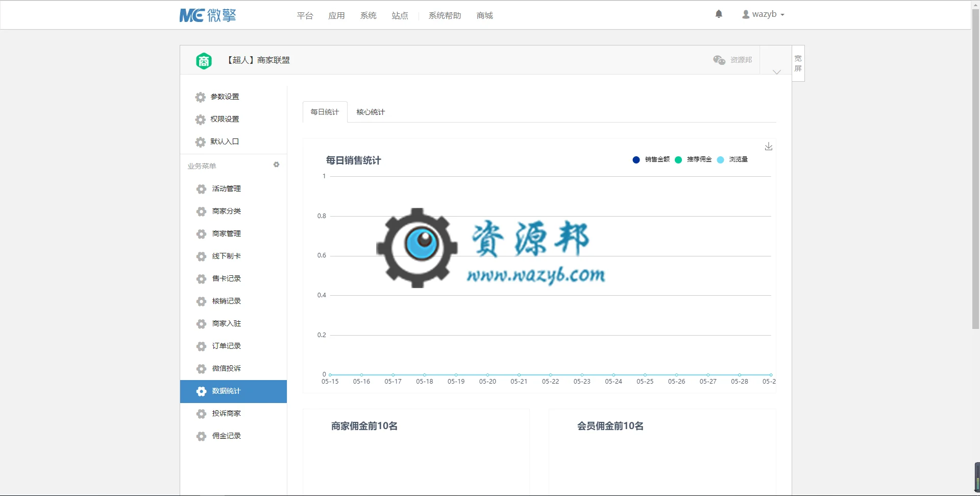The image size is (980, 496).
Task: Toggle 销售金额 legend series
Action: tap(651, 159)
